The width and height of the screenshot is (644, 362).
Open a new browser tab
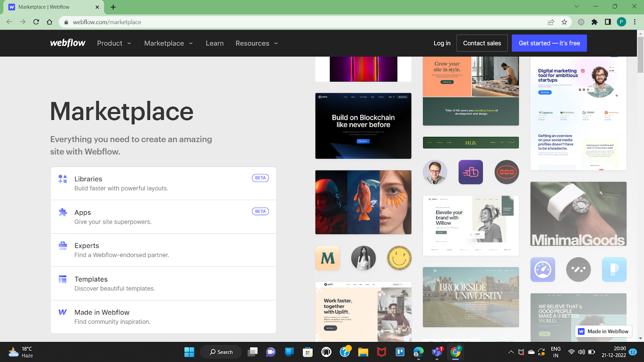coord(113,7)
